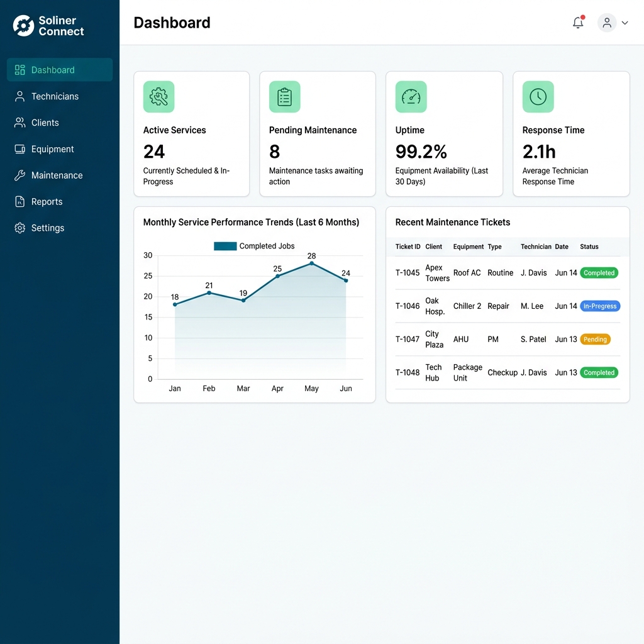644x644 pixels.
Task: Click the Uptime gauge icon
Action: click(x=411, y=97)
